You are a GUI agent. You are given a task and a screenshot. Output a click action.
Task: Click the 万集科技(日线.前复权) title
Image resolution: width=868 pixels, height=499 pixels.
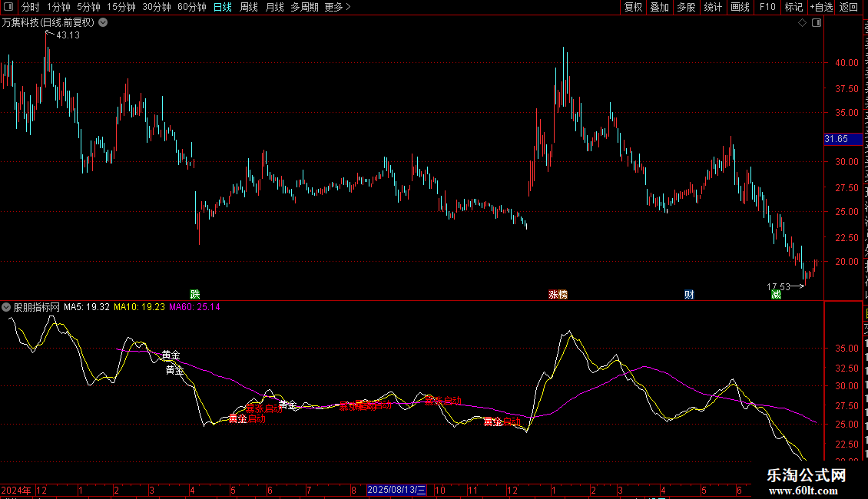(48, 23)
